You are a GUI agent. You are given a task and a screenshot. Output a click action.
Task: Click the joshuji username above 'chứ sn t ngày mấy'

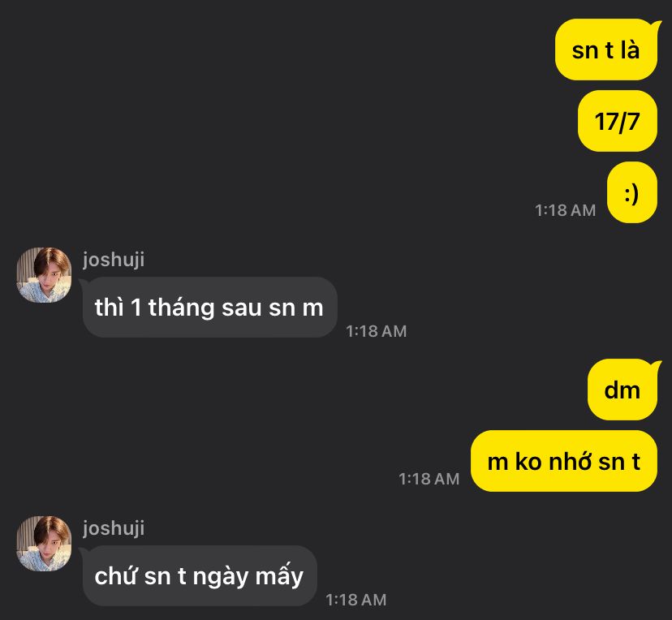coord(114,527)
